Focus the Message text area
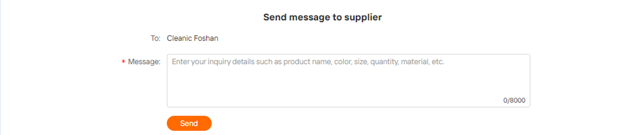The height and width of the screenshot is (135, 644). tap(348, 81)
